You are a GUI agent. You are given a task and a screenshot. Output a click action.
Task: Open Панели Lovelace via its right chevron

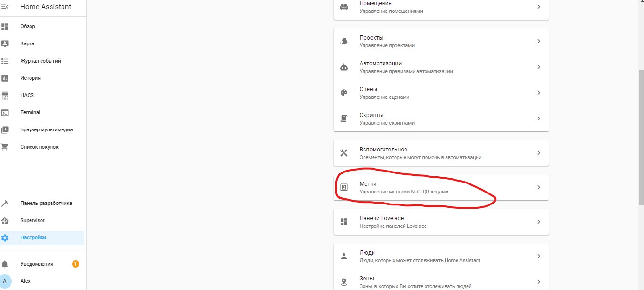[539, 222]
